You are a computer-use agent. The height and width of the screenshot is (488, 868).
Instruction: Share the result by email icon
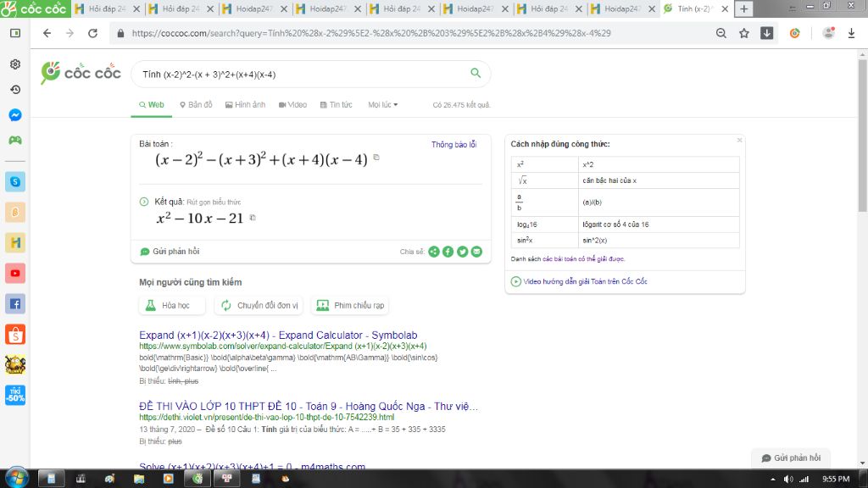pyautogui.click(x=476, y=252)
